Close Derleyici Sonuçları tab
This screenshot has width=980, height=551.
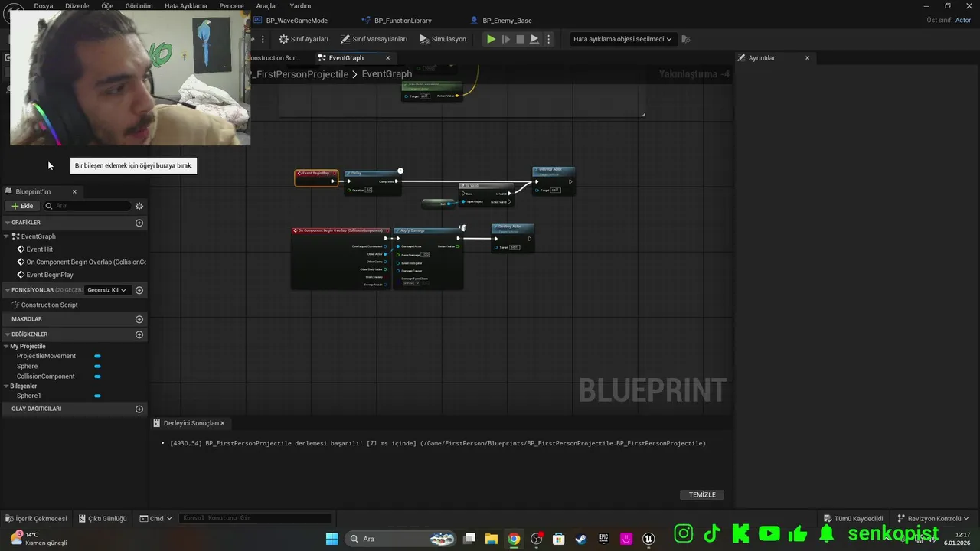[223, 423]
